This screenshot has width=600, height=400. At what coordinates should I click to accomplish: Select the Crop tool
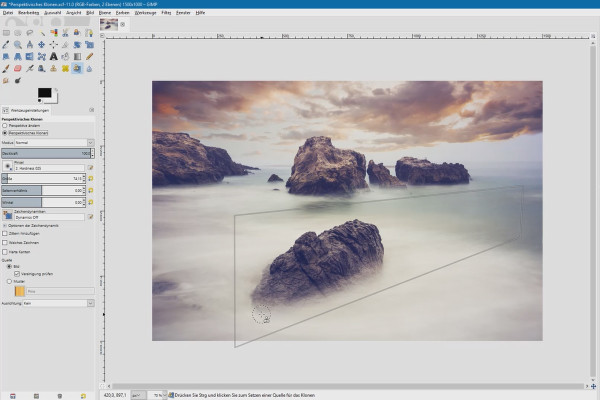[x=65, y=45]
